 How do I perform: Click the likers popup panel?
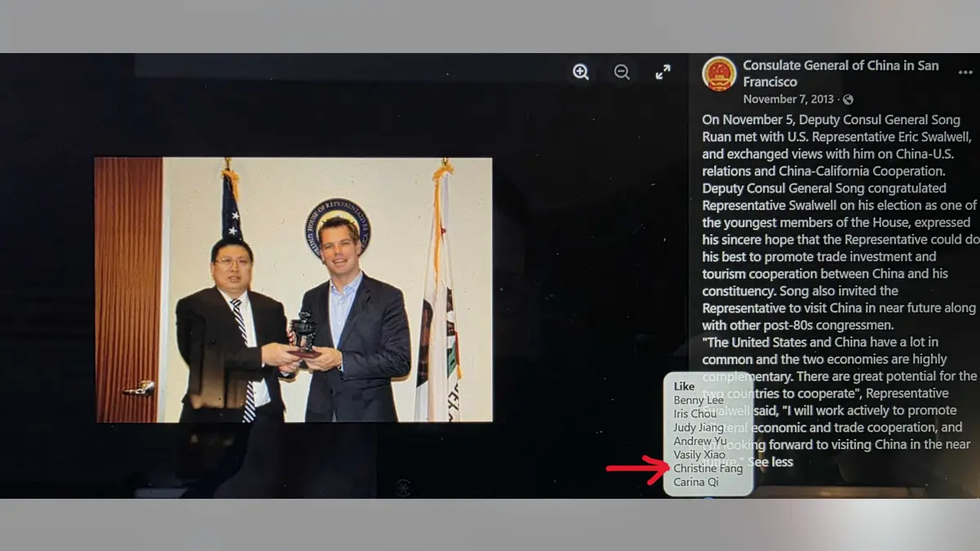point(709,434)
